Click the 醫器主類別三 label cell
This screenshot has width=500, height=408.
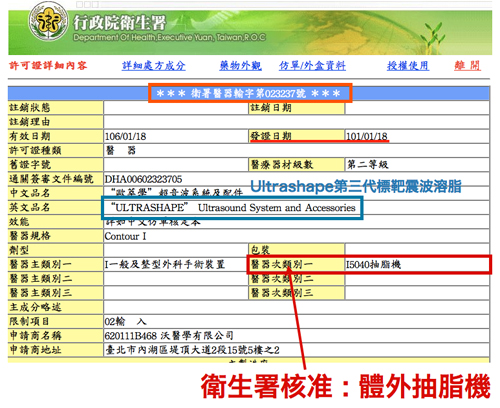pyautogui.click(x=56, y=293)
